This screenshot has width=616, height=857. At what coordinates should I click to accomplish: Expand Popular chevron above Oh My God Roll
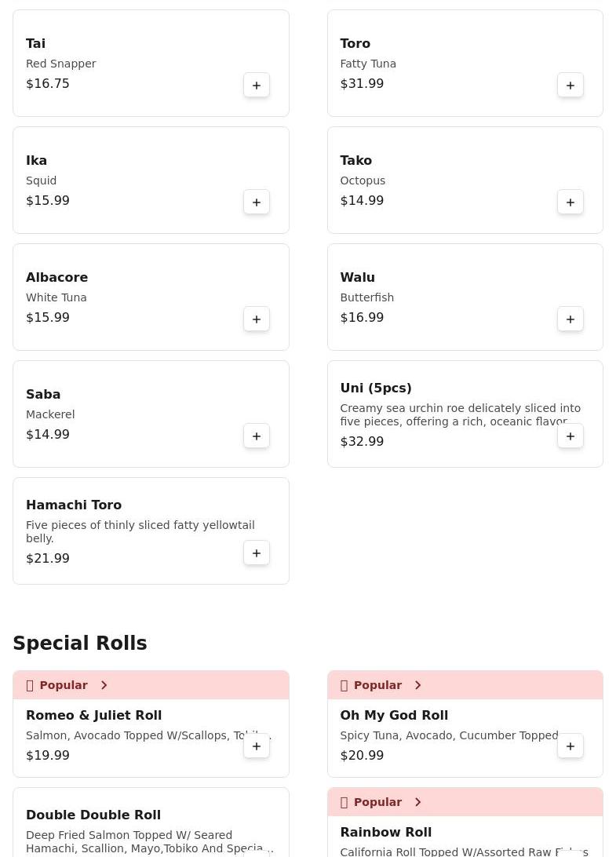(417, 685)
